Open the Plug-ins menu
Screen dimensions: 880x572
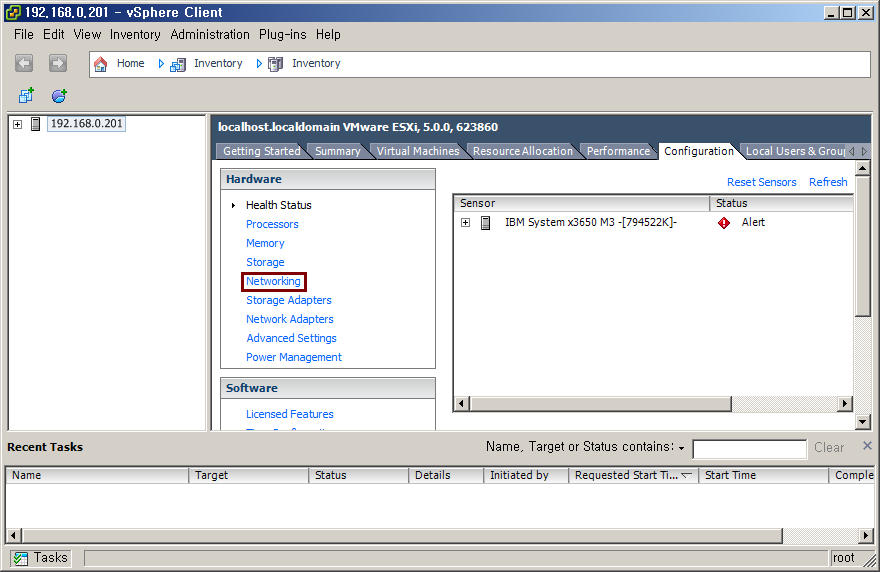tap(282, 35)
